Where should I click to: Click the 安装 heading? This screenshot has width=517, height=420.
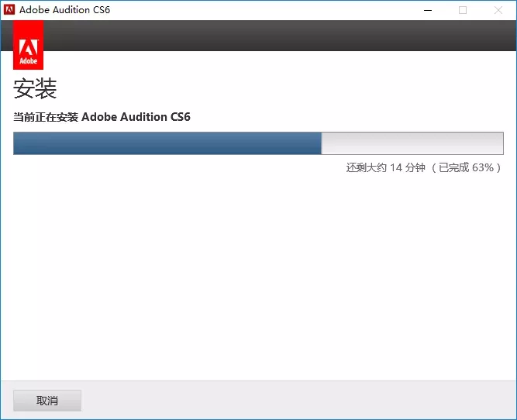pyautogui.click(x=35, y=88)
